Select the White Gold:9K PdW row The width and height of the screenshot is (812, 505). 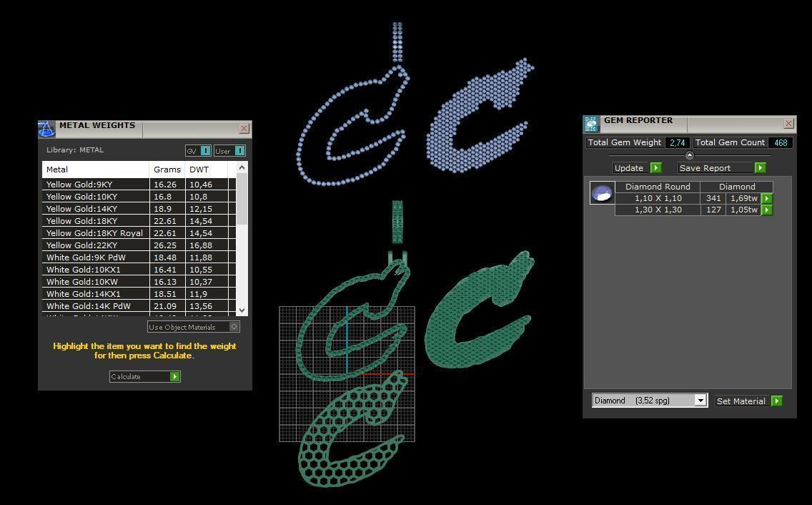tap(139, 258)
